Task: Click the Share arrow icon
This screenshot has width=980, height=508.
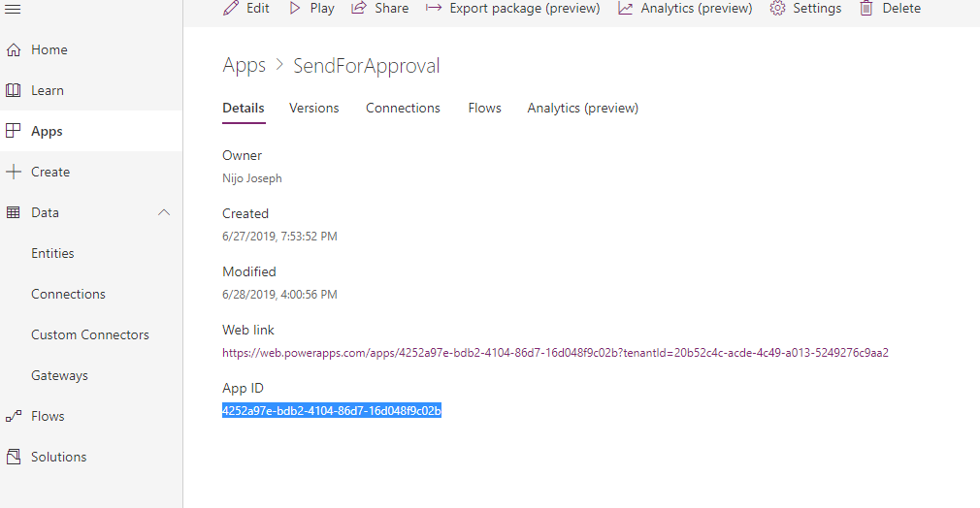Action: [359, 9]
